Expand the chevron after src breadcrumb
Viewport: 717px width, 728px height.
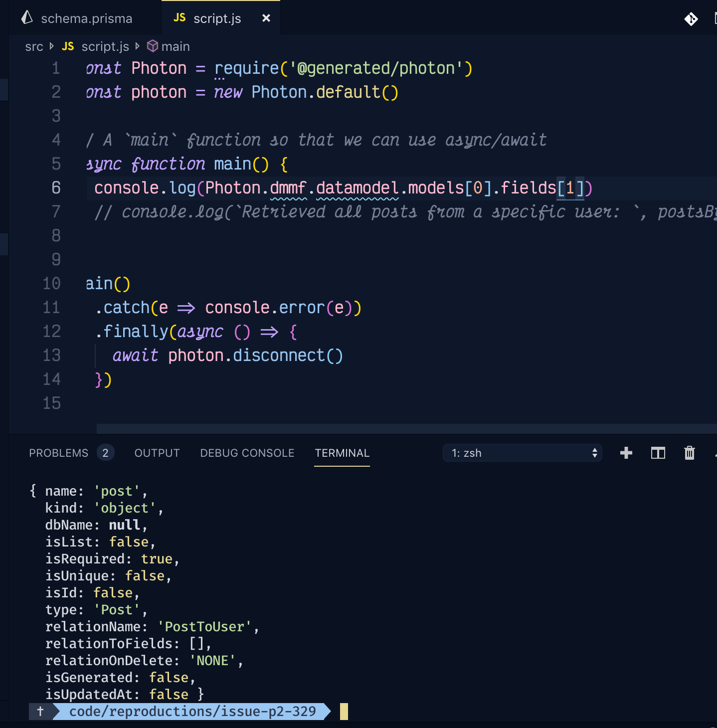tap(51, 46)
